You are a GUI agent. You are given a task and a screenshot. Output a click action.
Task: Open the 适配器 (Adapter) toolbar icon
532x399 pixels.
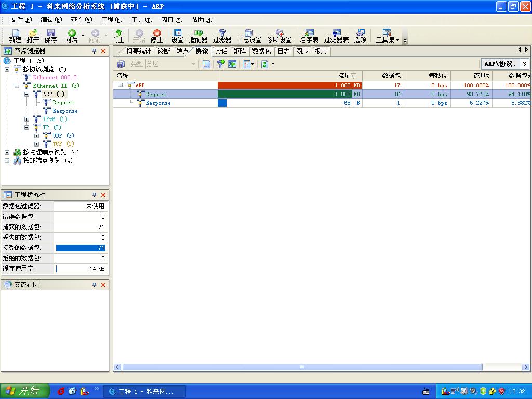point(198,35)
